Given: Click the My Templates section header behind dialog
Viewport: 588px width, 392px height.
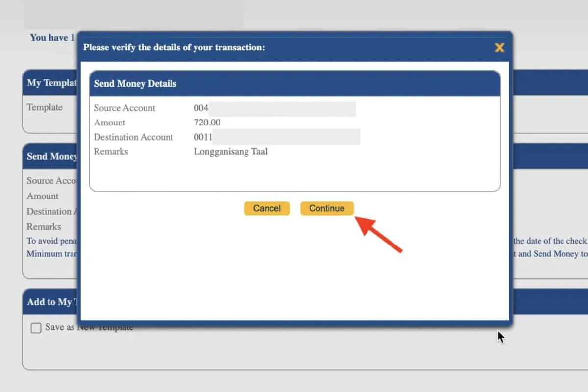Looking at the screenshot, I should pos(50,83).
